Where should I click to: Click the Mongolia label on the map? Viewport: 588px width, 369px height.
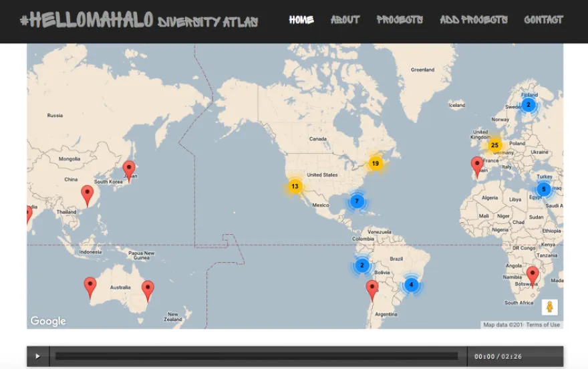pyautogui.click(x=69, y=159)
